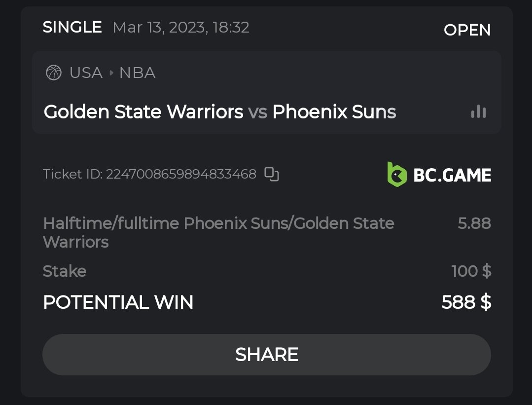The width and height of the screenshot is (532, 405).
Task: Open the NBA league breadcrumb
Action: (137, 73)
